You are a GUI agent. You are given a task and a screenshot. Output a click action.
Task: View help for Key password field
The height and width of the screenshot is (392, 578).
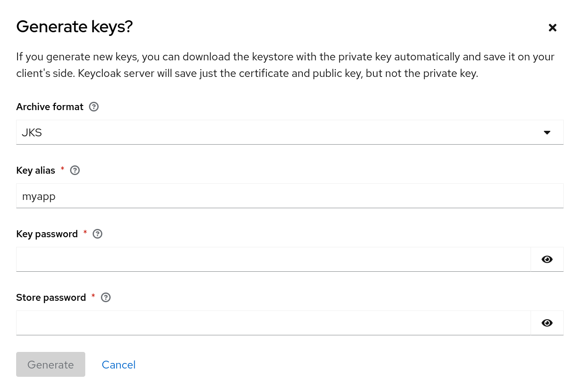coord(97,234)
